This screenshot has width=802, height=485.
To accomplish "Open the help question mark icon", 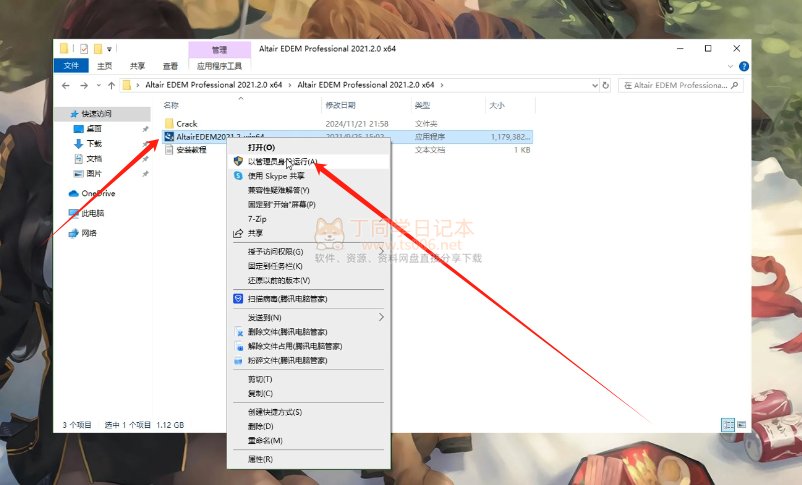I will [744, 67].
